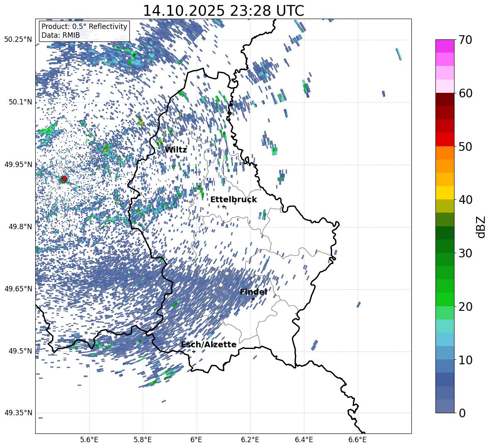Click the Ettelbruck city label
Viewport: 491px width, 448px height.
[x=233, y=200]
